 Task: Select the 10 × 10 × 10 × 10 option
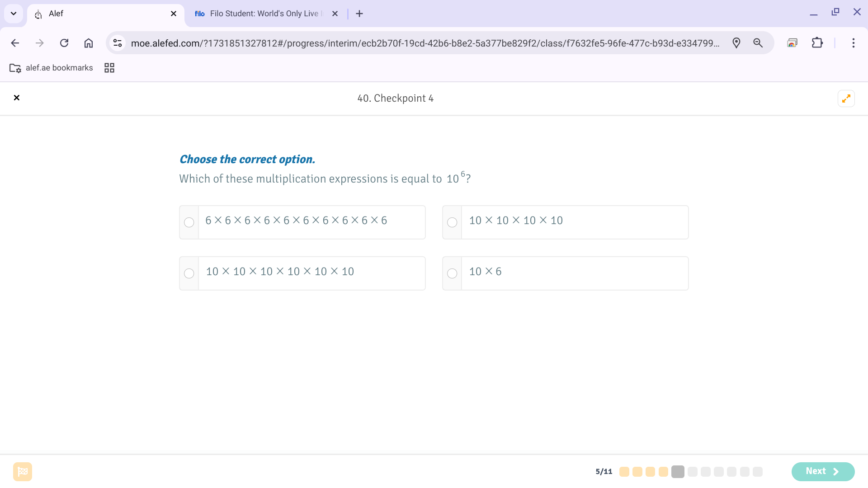coord(452,222)
